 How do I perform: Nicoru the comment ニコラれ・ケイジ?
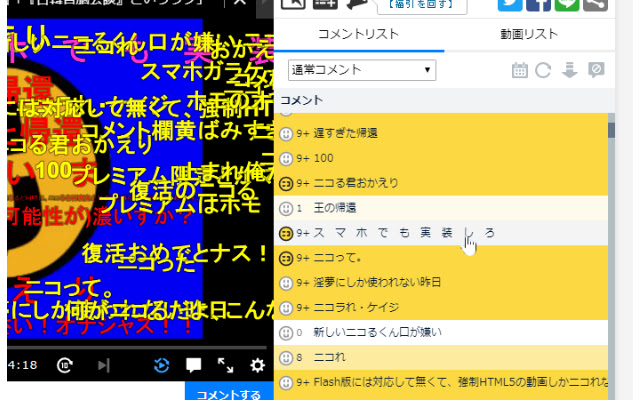(x=286, y=308)
